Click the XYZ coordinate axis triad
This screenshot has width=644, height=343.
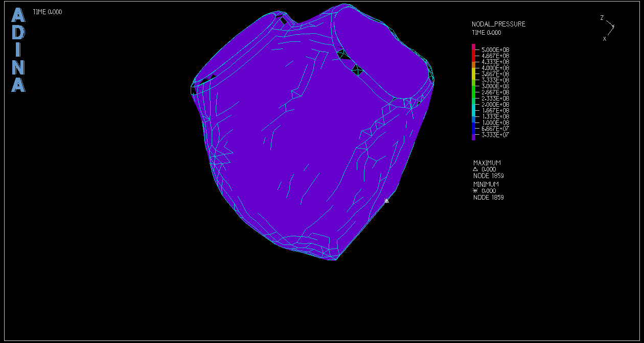(x=608, y=28)
